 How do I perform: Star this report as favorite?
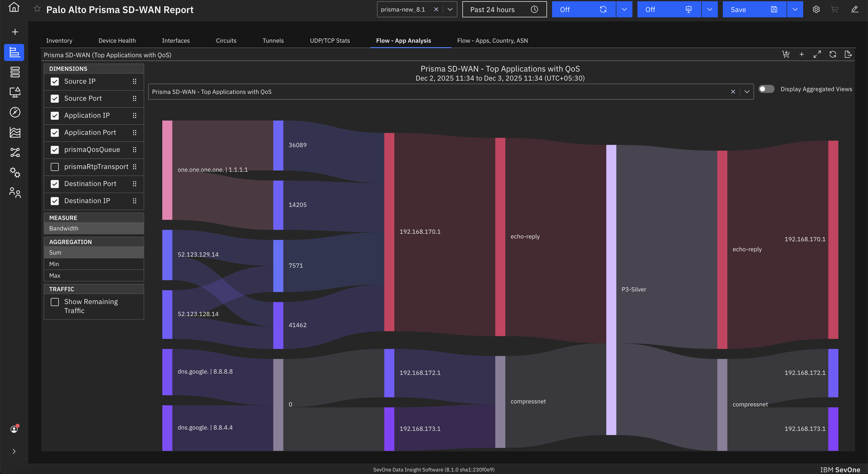37,9
